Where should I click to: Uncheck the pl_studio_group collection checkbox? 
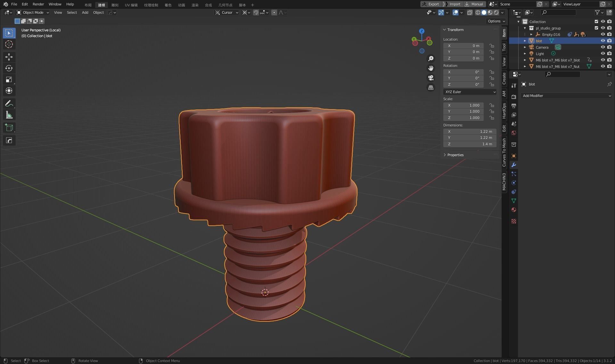pyautogui.click(x=596, y=28)
